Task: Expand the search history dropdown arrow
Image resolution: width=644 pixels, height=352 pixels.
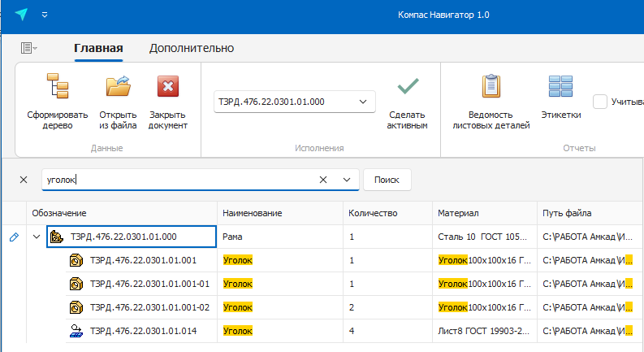Action: [347, 180]
